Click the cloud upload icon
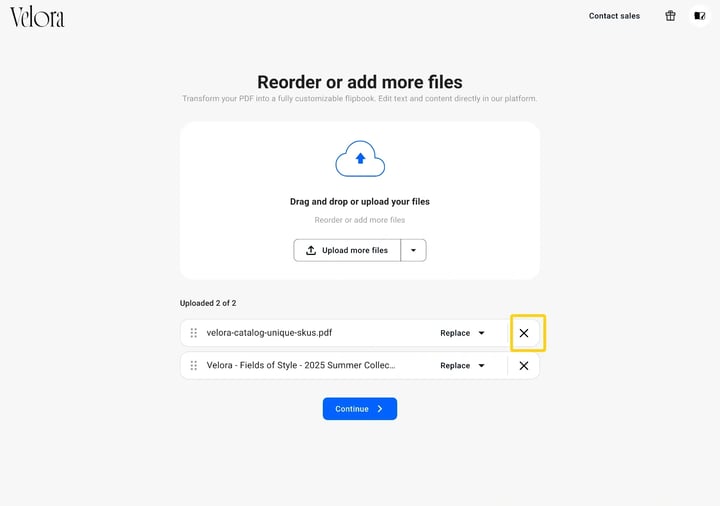720x506 pixels. 360,159
